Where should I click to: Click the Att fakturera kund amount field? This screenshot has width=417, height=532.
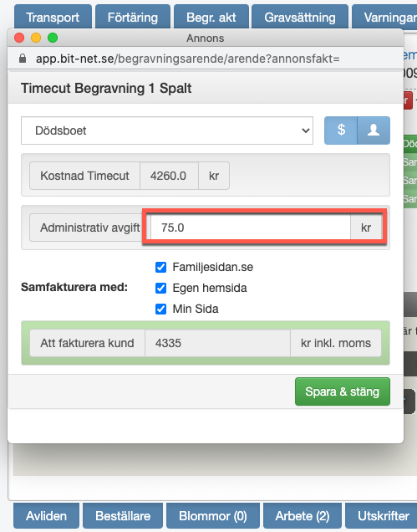point(217,343)
